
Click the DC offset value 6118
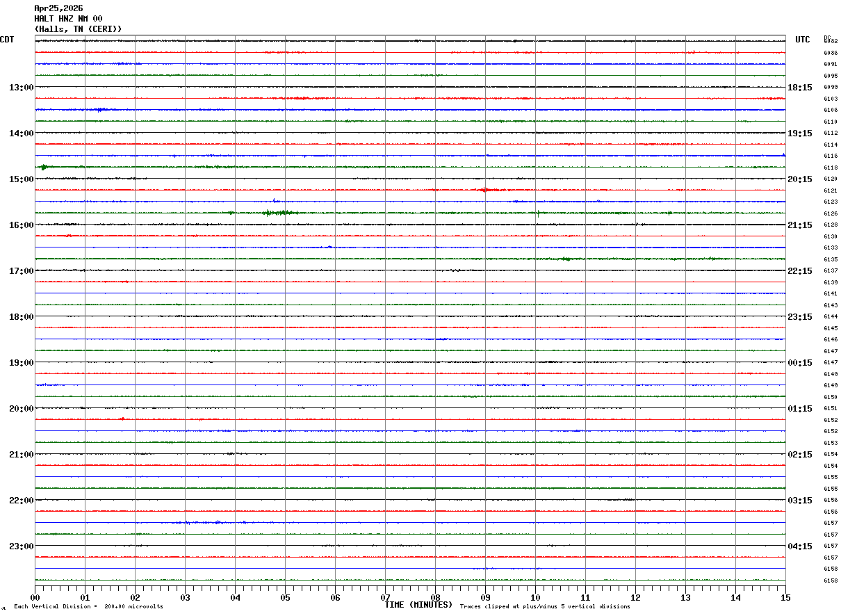click(831, 168)
